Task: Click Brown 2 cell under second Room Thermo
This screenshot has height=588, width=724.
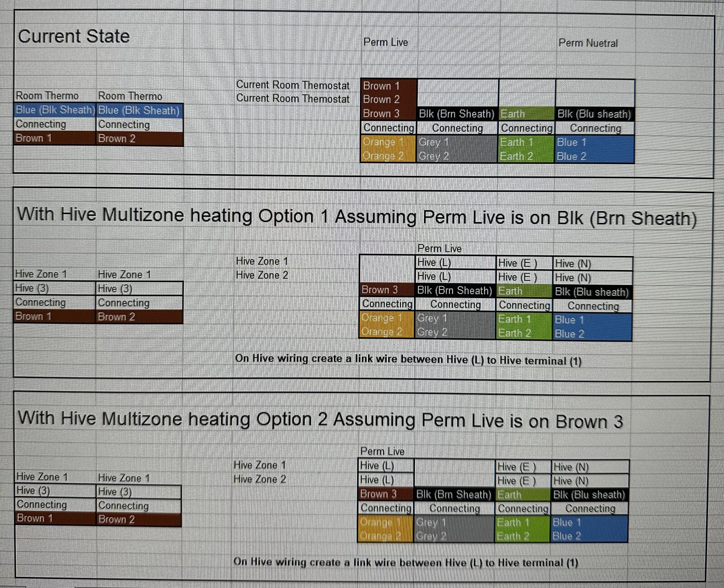Action: pyautogui.click(x=117, y=138)
